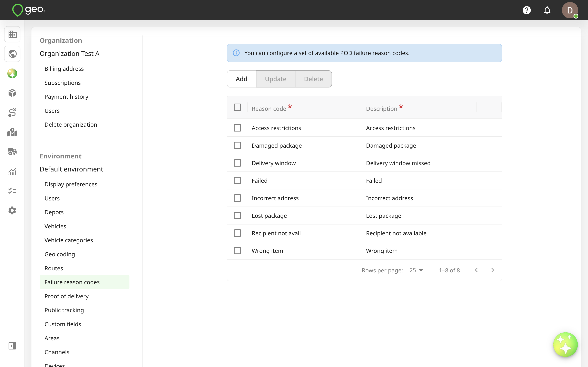Toggle the select-all header checkbox
This screenshot has width=588, height=367.
click(x=237, y=107)
